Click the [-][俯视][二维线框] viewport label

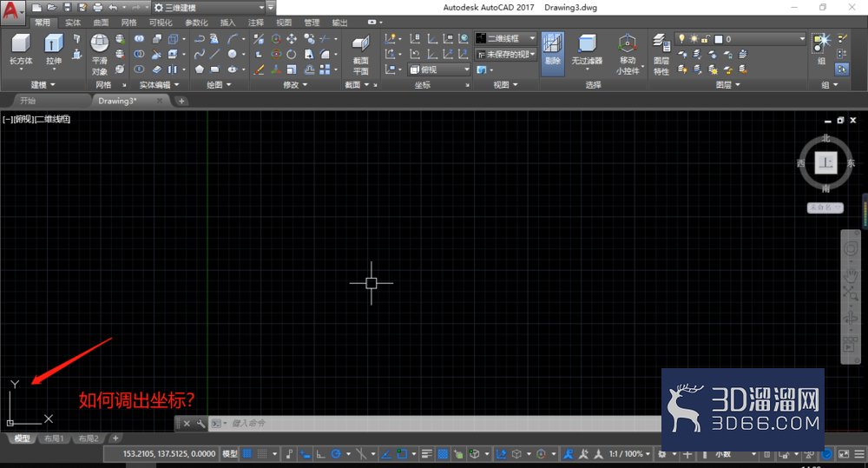[x=36, y=119]
